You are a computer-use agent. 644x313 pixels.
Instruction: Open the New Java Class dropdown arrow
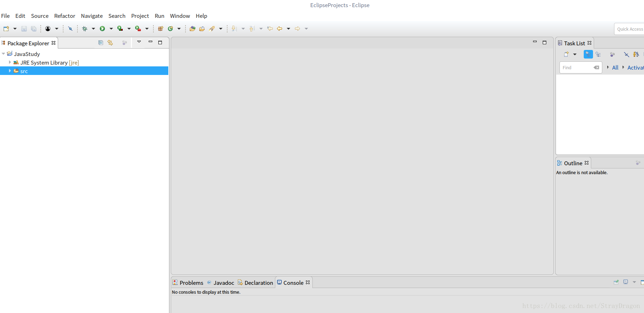click(x=179, y=29)
